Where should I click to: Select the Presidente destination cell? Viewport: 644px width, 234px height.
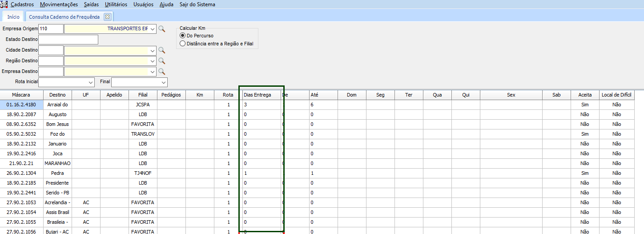coord(57,183)
